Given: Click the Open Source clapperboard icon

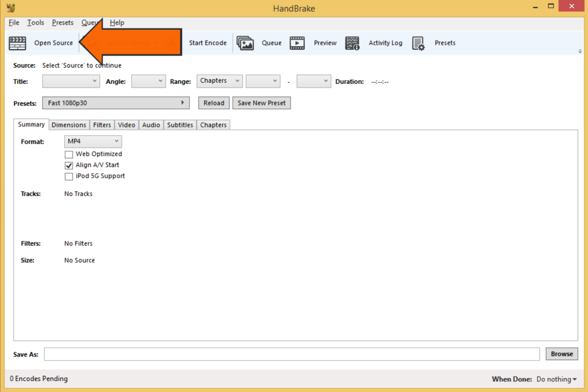Looking at the screenshot, I should (18, 43).
